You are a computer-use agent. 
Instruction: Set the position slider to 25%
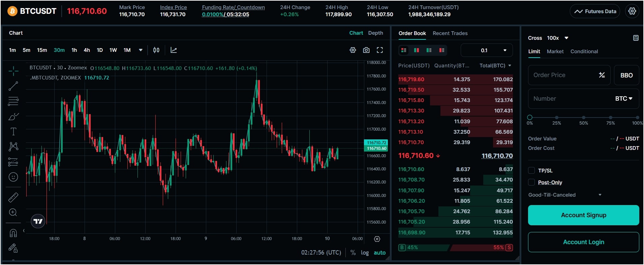[x=556, y=118]
